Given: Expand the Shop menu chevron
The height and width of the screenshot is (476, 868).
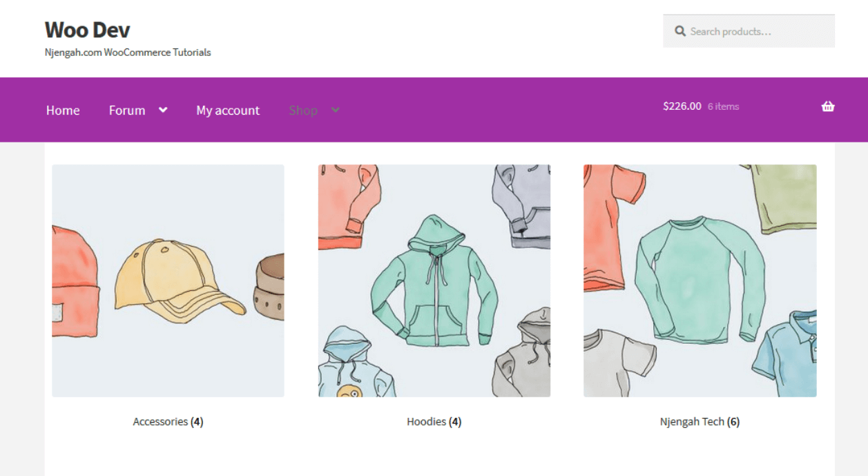Looking at the screenshot, I should click(336, 110).
